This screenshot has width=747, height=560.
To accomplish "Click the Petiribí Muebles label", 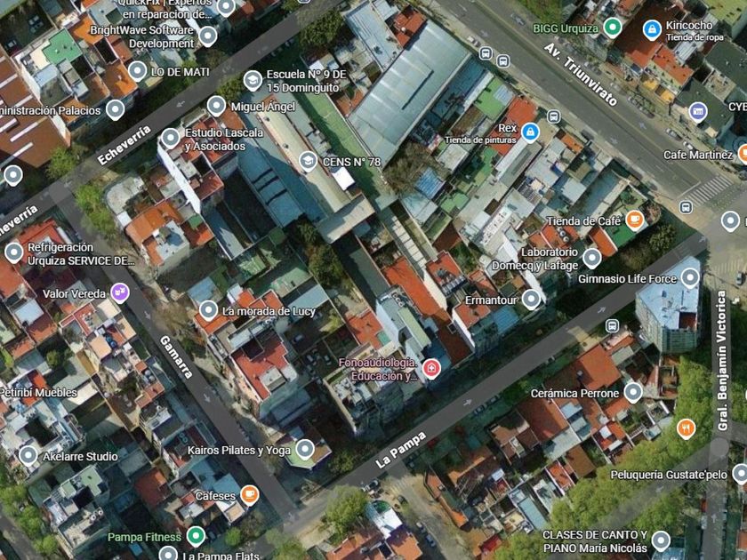I will pyautogui.click(x=38, y=393).
